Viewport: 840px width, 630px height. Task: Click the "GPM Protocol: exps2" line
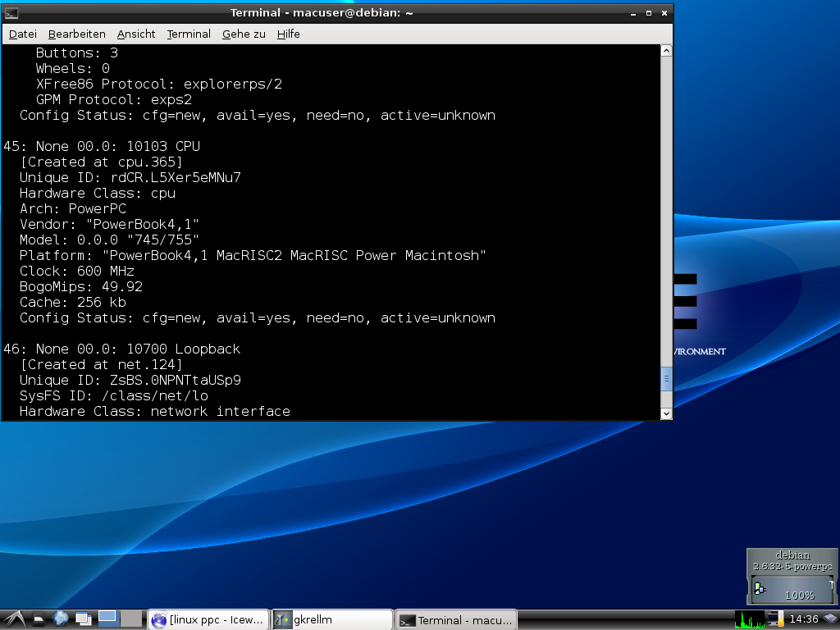click(113, 99)
